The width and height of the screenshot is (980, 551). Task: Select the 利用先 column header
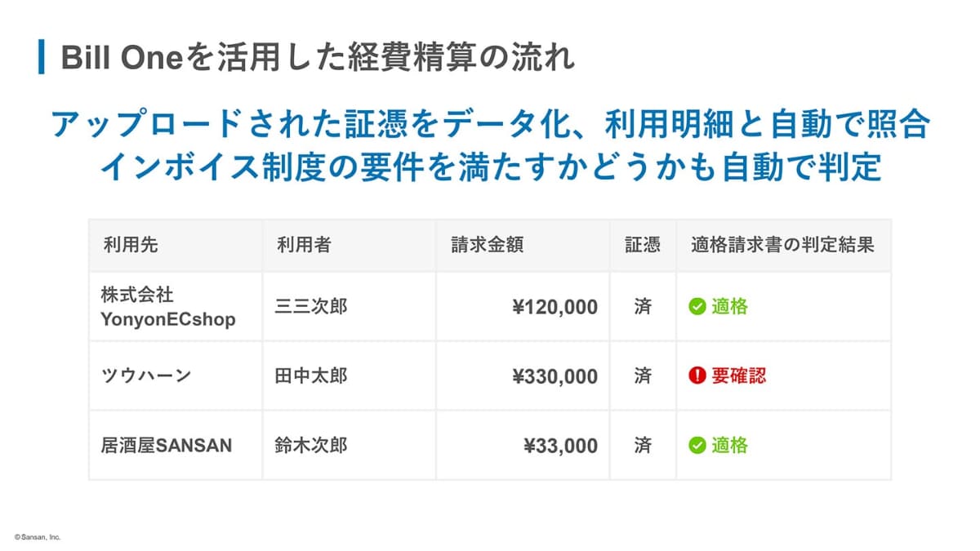pos(126,245)
